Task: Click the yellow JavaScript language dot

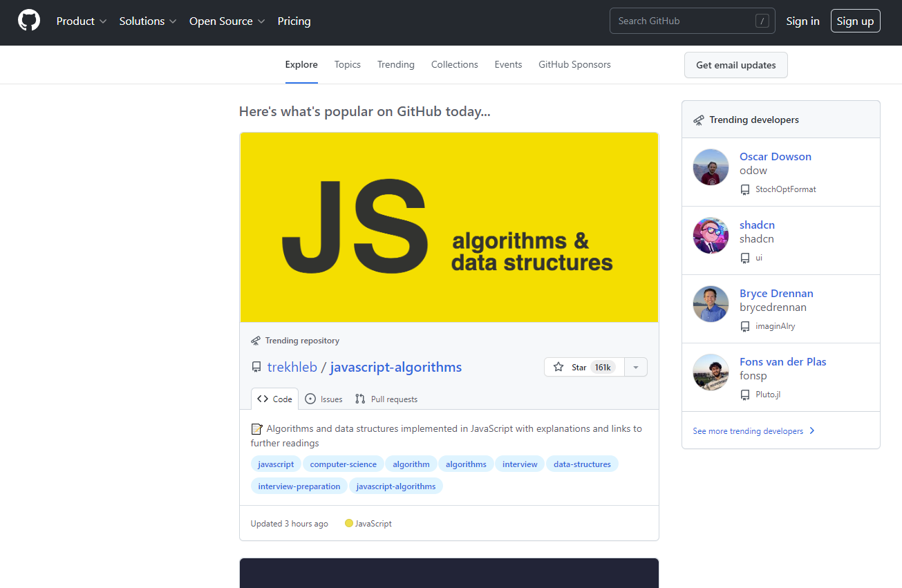Action: [x=349, y=524]
